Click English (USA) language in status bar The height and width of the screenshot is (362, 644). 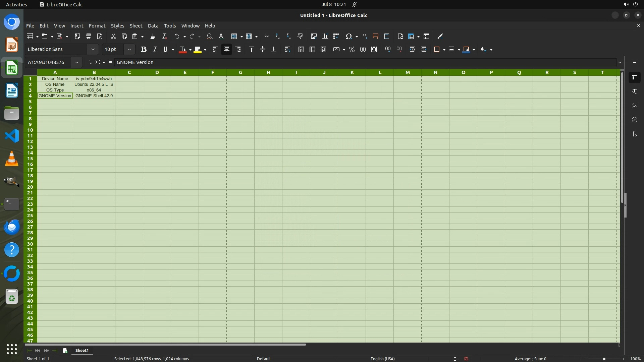pos(382,359)
